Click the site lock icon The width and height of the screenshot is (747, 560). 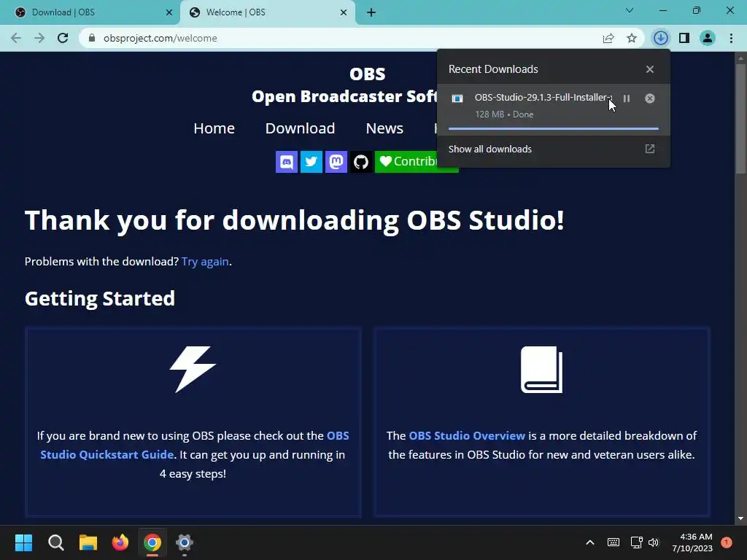tap(92, 38)
